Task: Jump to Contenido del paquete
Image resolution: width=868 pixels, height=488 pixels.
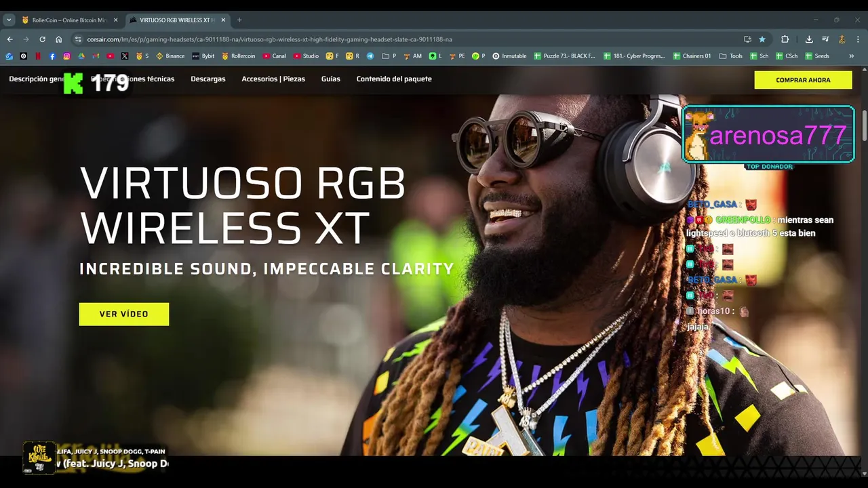Action: pos(394,79)
